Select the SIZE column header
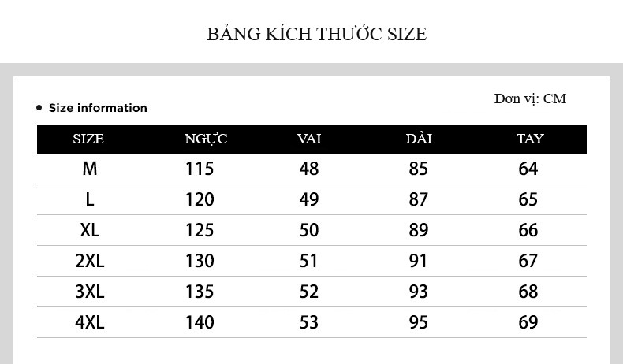 [88, 139]
